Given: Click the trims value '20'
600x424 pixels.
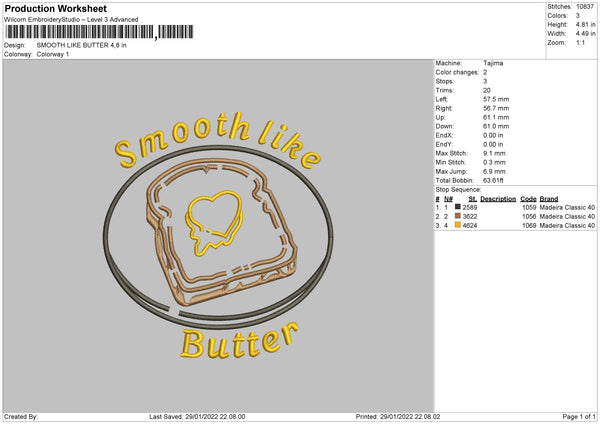Looking at the screenshot, I should click(x=487, y=90).
